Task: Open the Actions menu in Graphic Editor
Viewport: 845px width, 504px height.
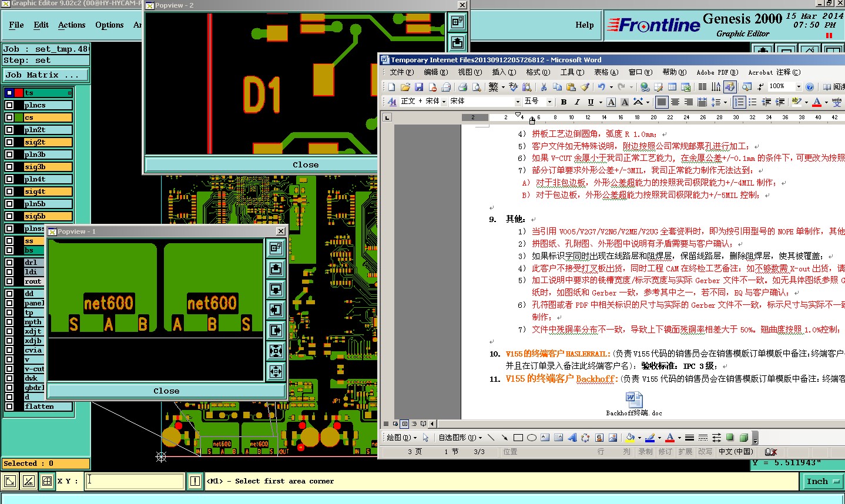Action: pyautogui.click(x=72, y=25)
